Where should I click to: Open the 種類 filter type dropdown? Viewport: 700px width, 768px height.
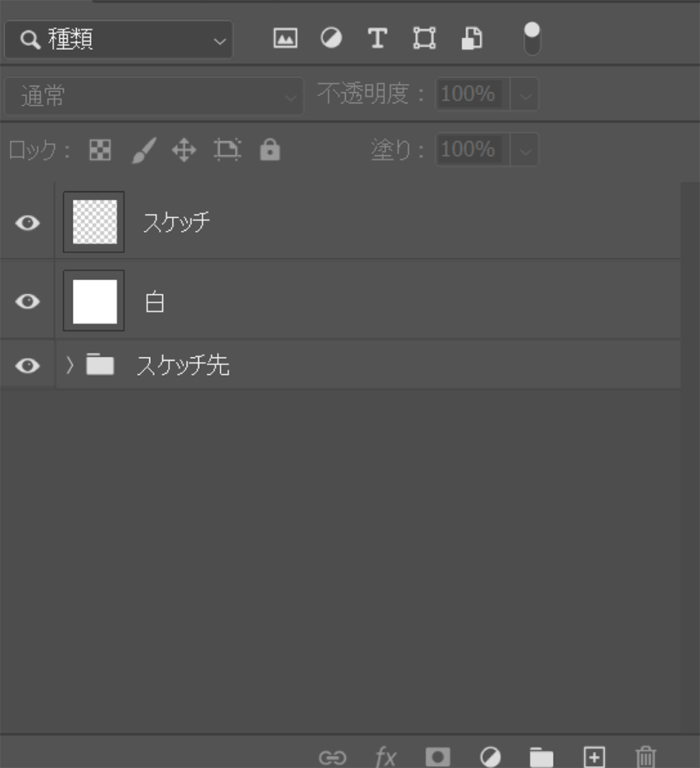(x=118, y=40)
